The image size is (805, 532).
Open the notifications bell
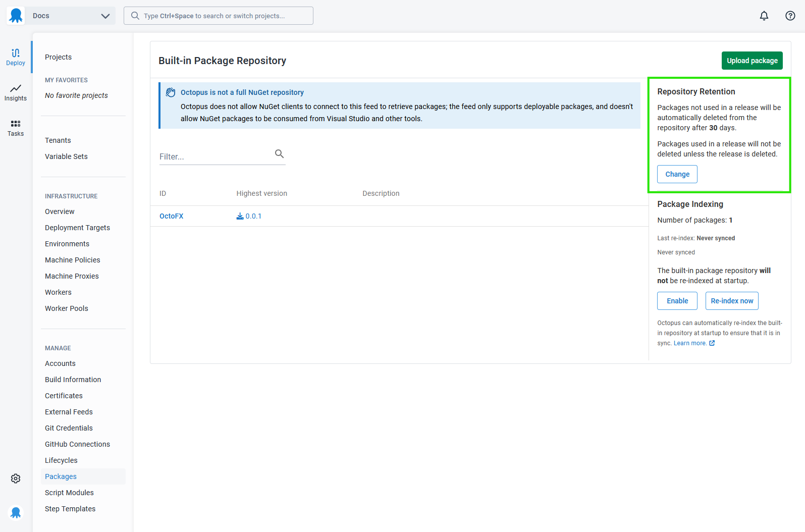764,16
